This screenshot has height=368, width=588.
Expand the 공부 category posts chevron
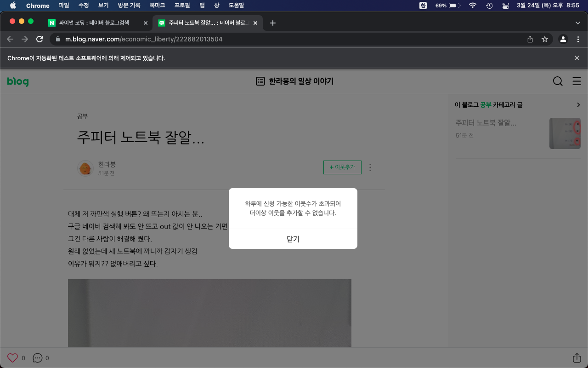(x=578, y=105)
